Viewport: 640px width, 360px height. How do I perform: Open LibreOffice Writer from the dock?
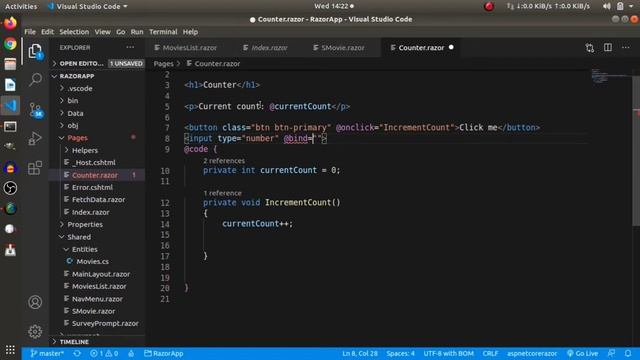pos(10,85)
